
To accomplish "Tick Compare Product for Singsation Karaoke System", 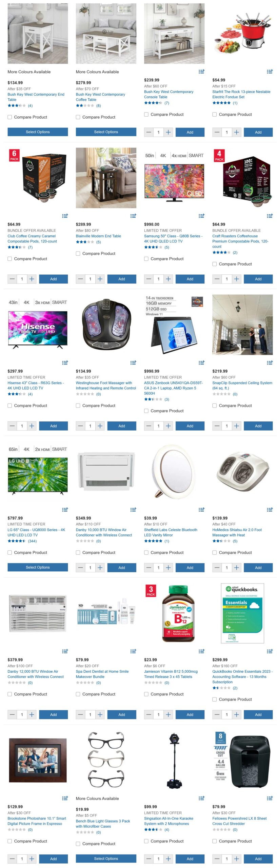I will 146,841.
